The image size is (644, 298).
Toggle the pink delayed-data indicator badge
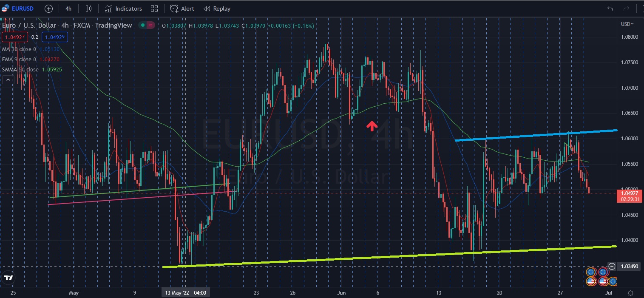tap(151, 26)
